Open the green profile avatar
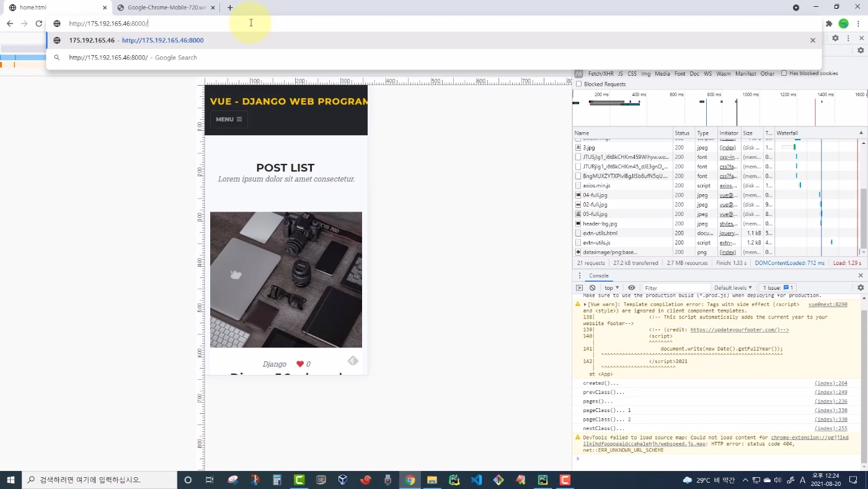The width and height of the screenshot is (868, 489). [844, 24]
